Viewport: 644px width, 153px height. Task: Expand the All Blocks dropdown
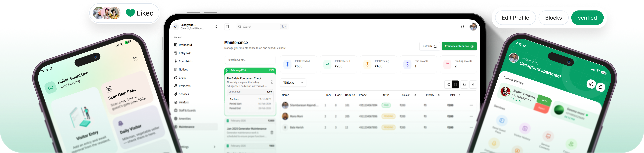(293, 83)
